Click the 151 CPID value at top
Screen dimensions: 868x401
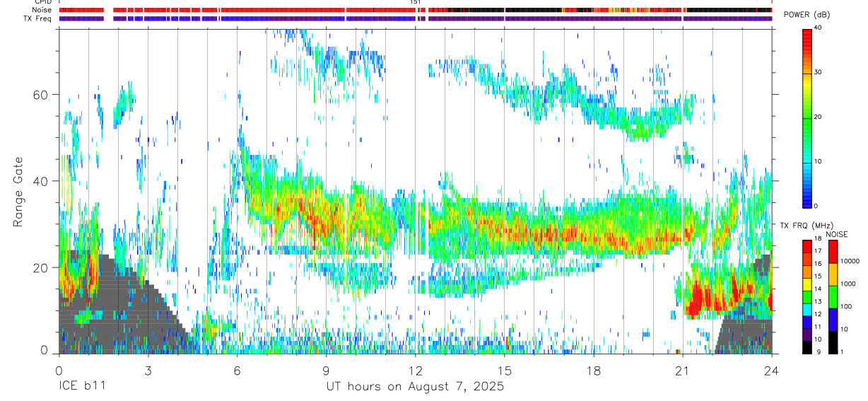tap(416, 2)
